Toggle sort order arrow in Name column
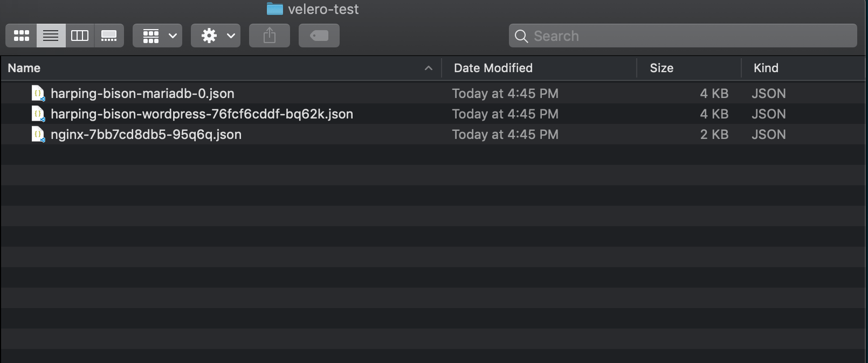This screenshot has height=363, width=868. pos(429,68)
